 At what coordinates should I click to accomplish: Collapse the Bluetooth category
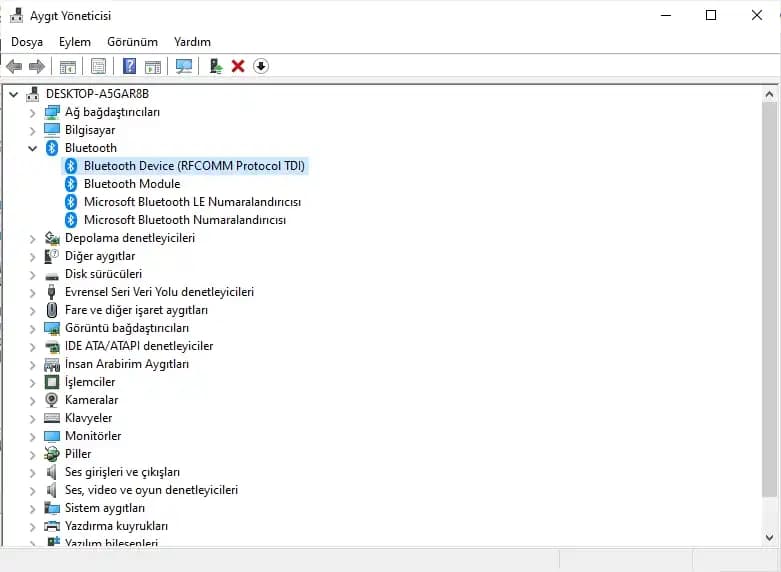pos(33,148)
